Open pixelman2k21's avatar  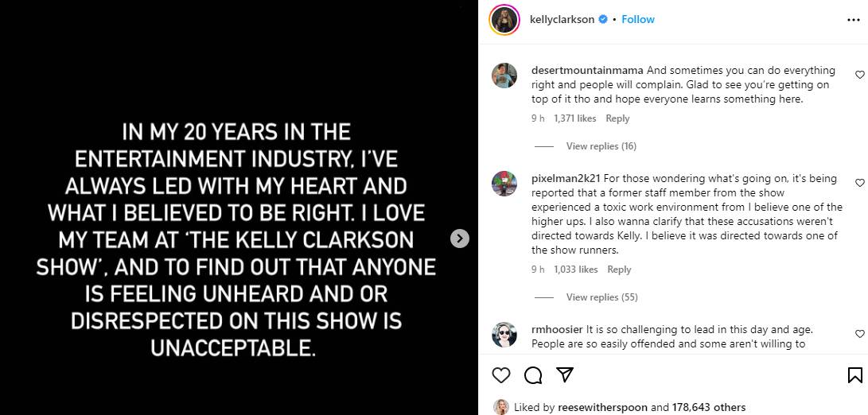pyautogui.click(x=504, y=184)
